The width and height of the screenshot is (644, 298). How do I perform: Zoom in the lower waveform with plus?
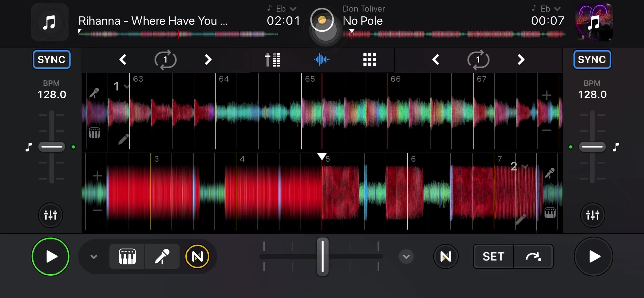click(x=97, y=176)
